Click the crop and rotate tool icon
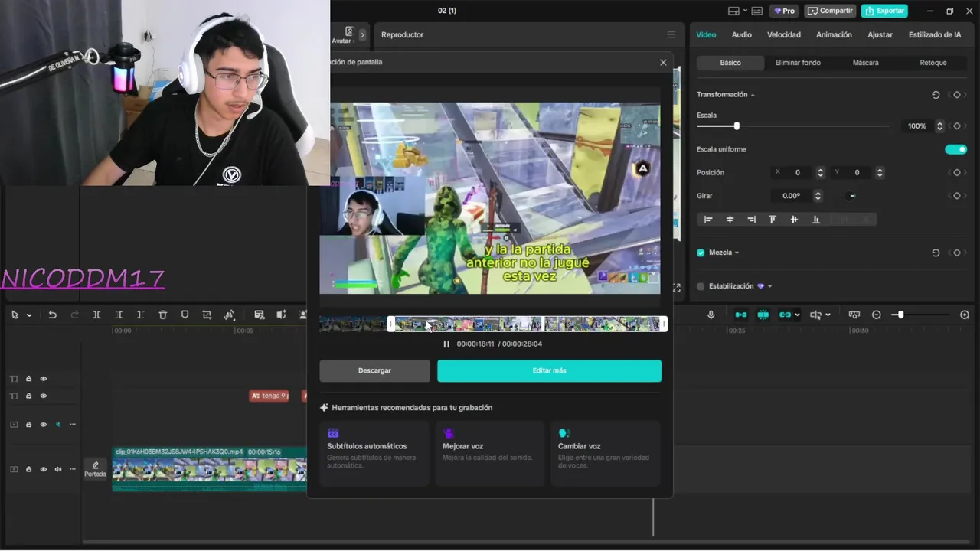This screenshot has width=980, height=551. pos(207,315)
